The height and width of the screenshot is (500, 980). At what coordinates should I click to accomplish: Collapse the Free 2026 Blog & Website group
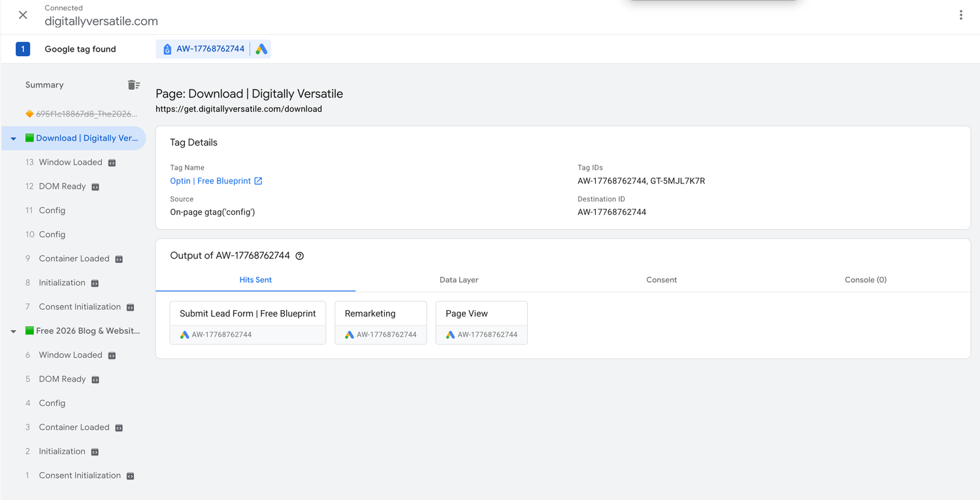[x=13, y=331]
